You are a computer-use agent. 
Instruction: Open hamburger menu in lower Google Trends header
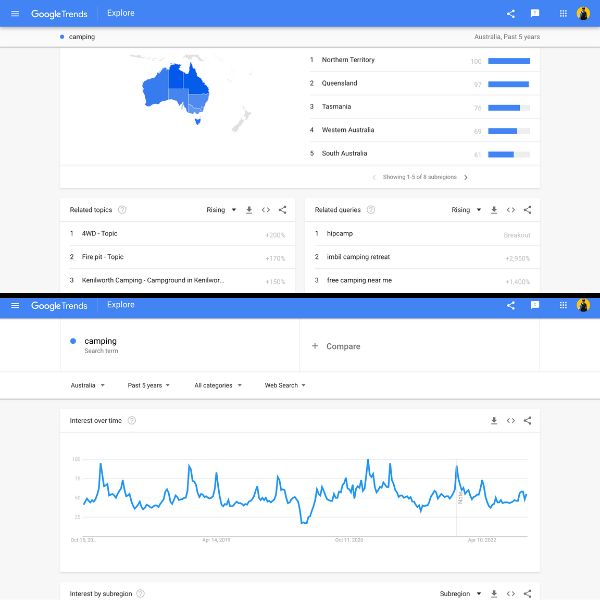(15, 305)
